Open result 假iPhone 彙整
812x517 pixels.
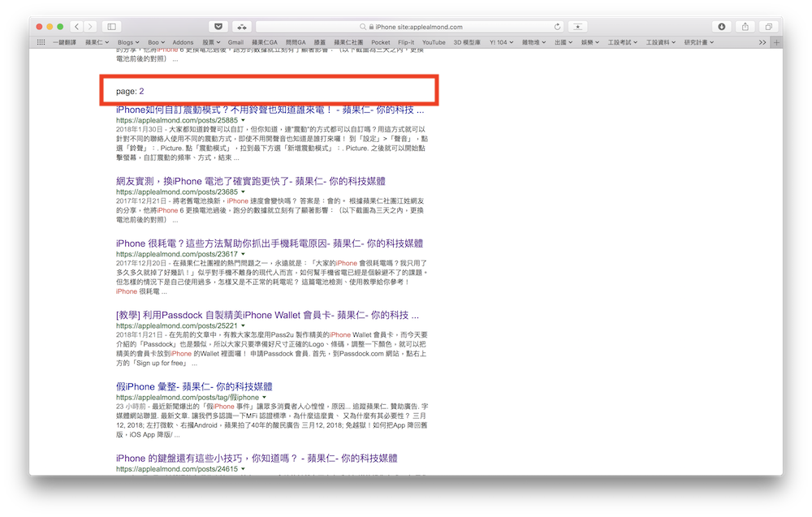tap(194, 386)
